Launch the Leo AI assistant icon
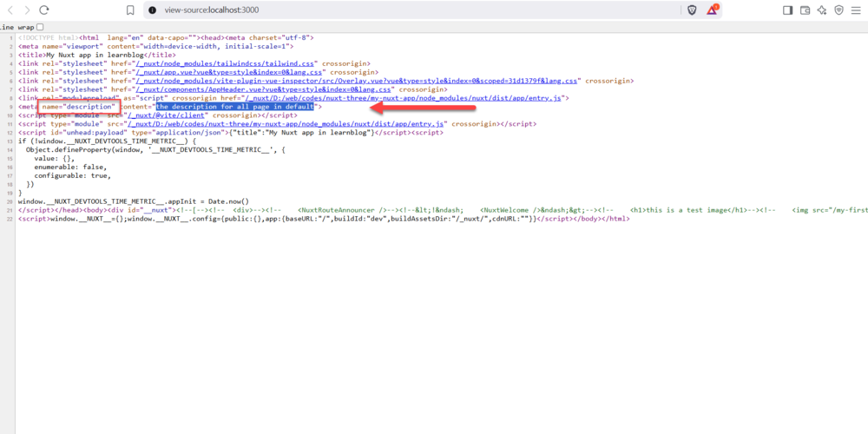The width and height of the screenshot is (868, 434). [822, 10]
